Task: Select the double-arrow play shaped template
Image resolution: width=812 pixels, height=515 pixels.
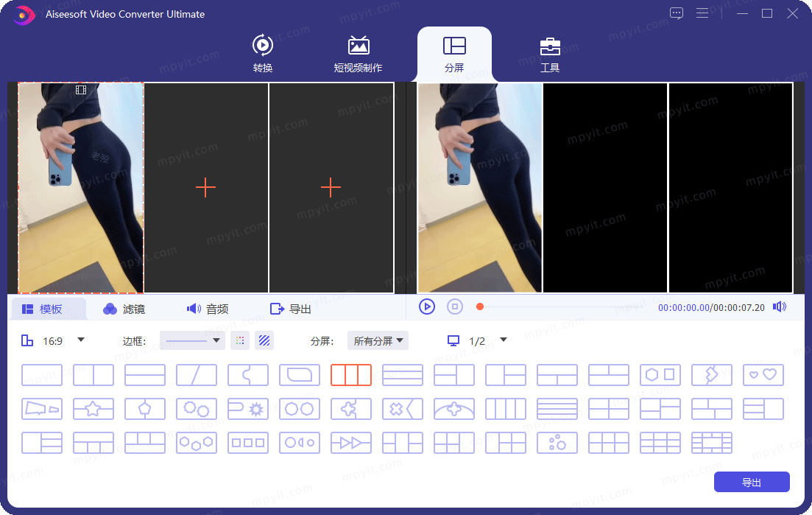Action: pyautogui.click(x=351, y=443)
